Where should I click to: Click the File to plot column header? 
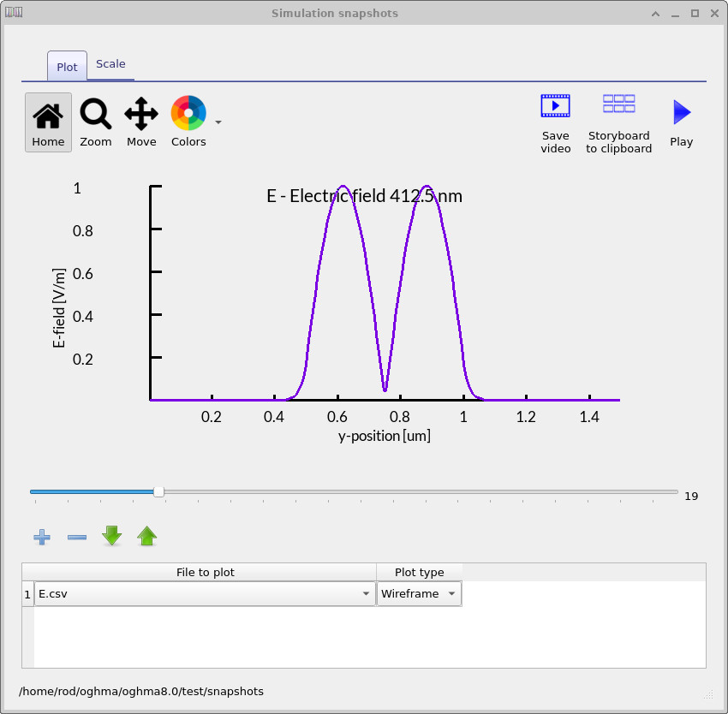tap(205, 572)
